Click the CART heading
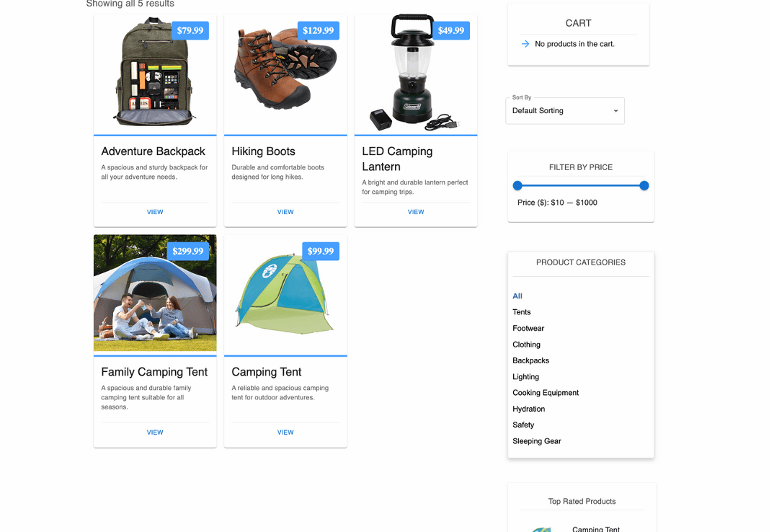Screen dimensions: 769x532 [x=578, y=23]
